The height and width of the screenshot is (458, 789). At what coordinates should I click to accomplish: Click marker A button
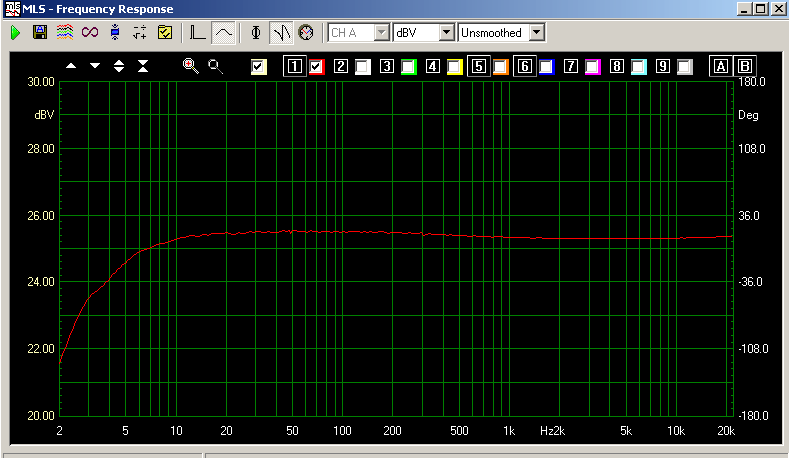point(721,66)
